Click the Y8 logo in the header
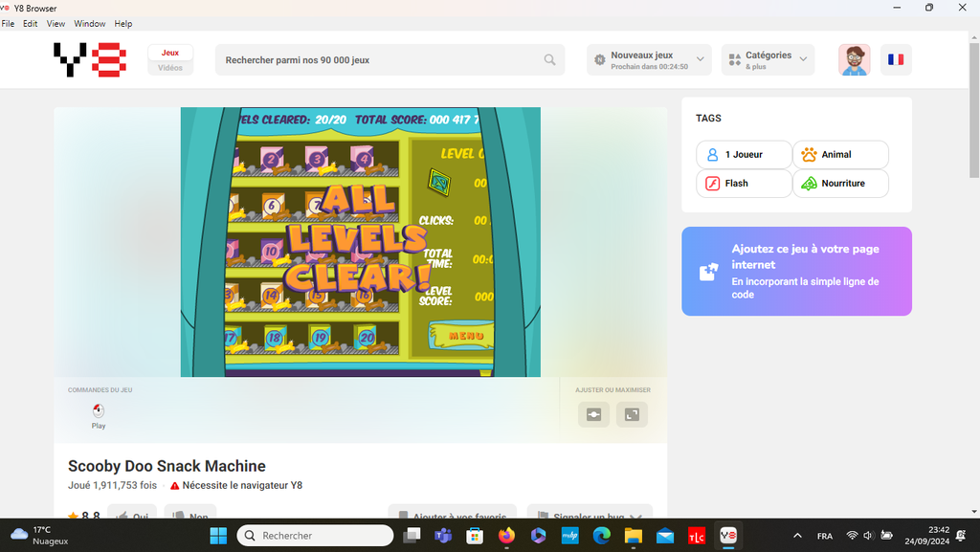The image size is (980, 552). [x=90, y=59]
